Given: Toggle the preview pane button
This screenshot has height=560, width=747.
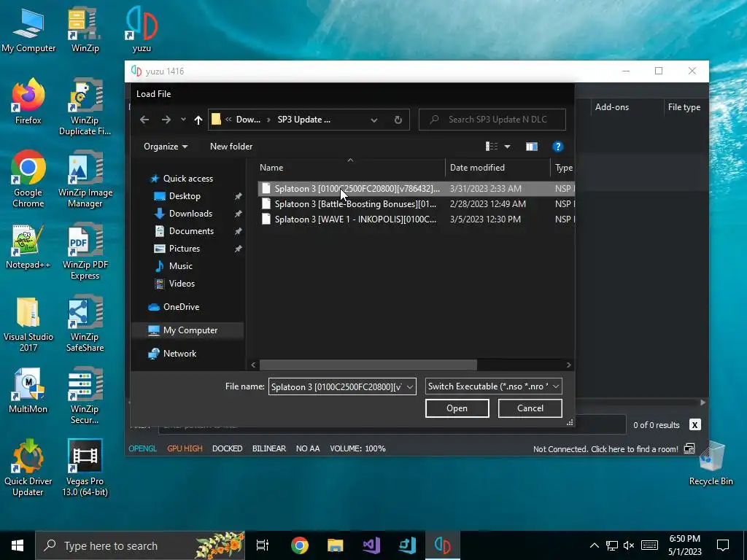Looking at the screenshot, I should [532, 147].
